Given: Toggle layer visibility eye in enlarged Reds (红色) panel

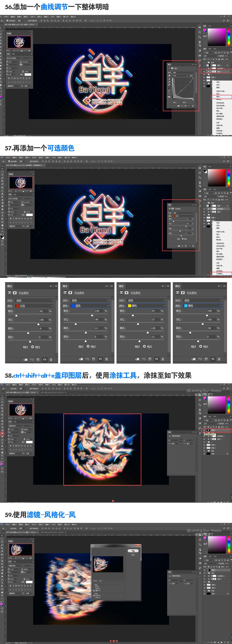Looking at the screenshot, I should 45,359.
